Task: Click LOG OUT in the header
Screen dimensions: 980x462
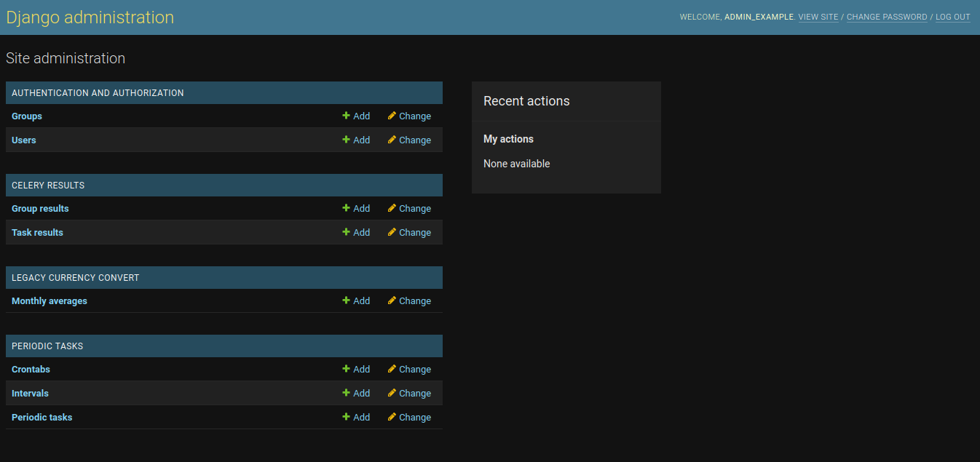Action: coord(952,17)
